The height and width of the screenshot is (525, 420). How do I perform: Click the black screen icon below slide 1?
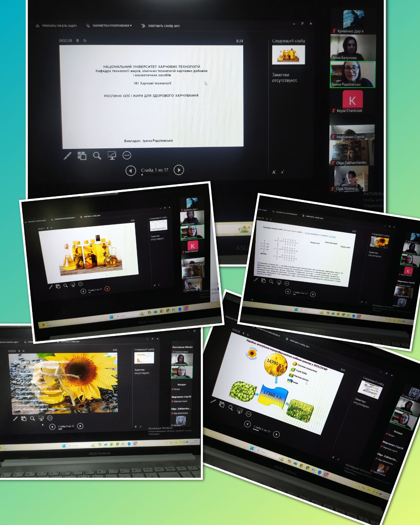(x=112, y=156)
